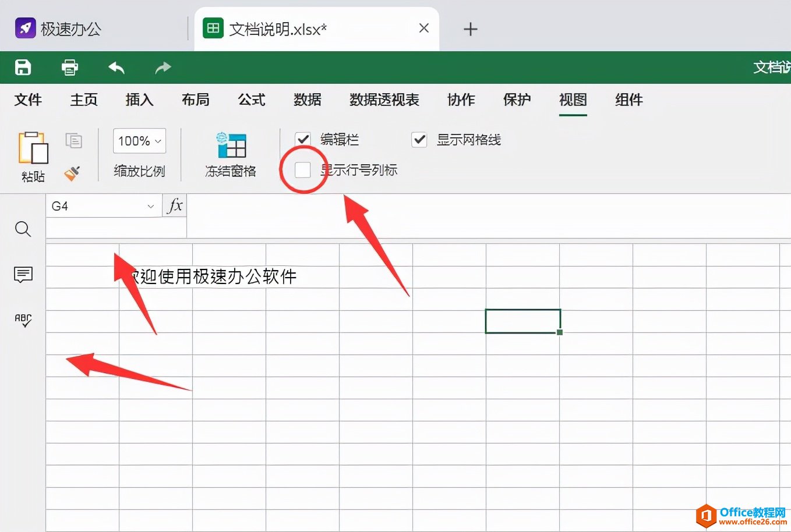Enable the 显示行号列标 checkbox
The width and height of the screenshot is (791, 532).
coord(303,169)
